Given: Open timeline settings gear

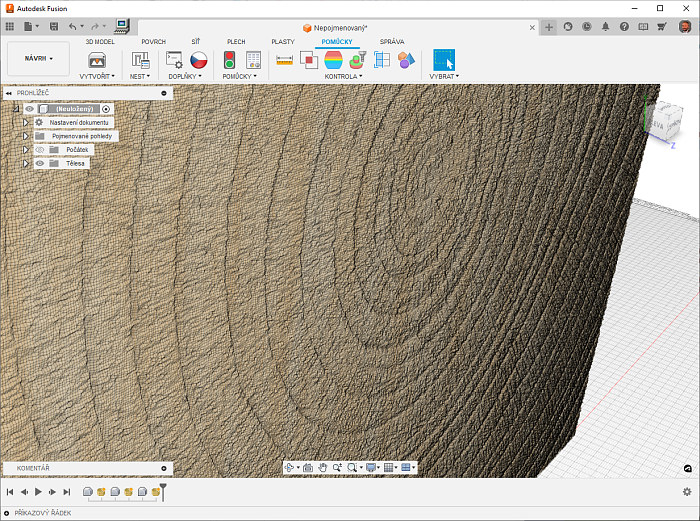Looking at the screenshot, I should pos(687,492).
